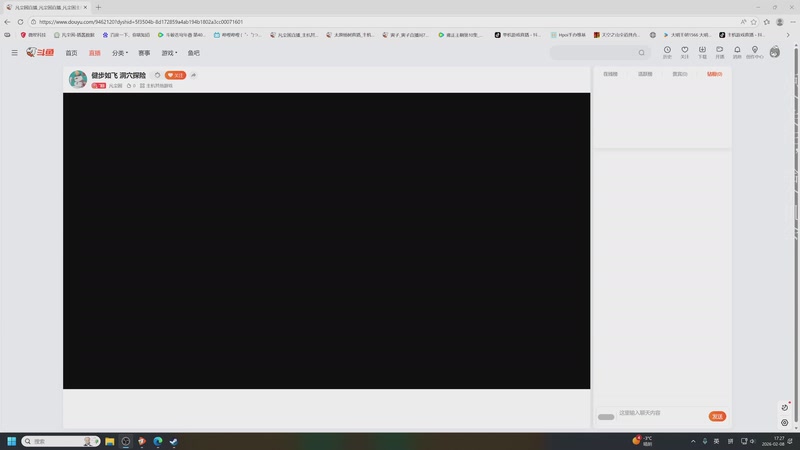Image resolution: width=800 pixels, height=450 pixels.
Task: Click the stream title 健步如飞 洞穴探险
Action: pos(118,75)
